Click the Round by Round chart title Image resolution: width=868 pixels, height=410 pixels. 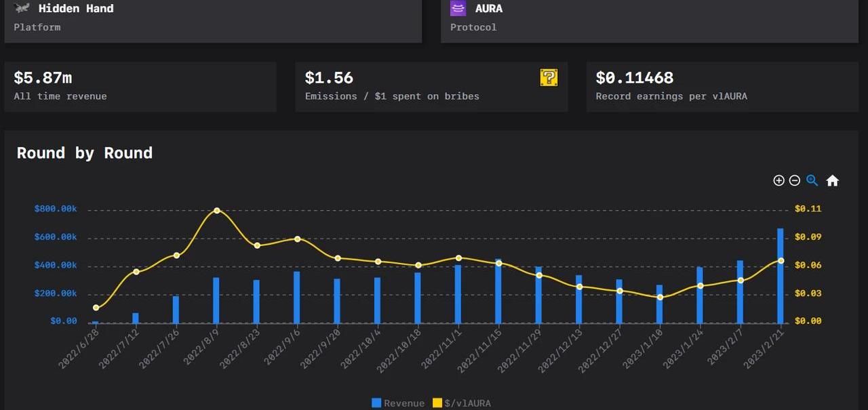[85, 153]
